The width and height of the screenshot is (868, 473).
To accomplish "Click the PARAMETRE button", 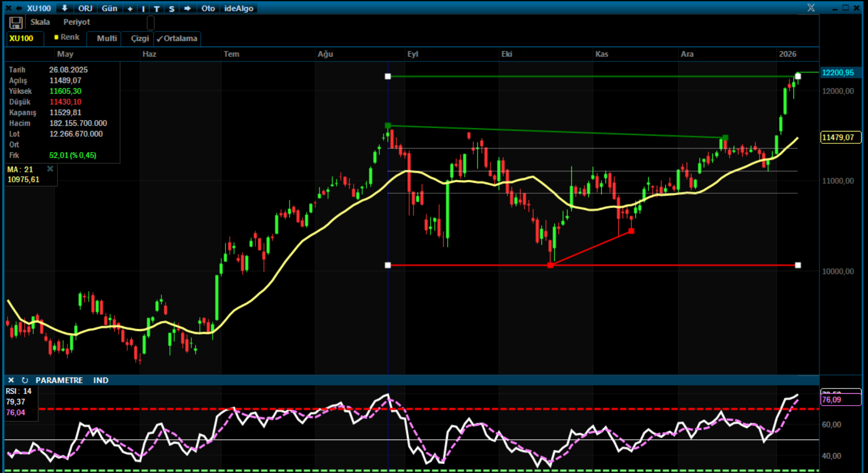I will point(59,380).
